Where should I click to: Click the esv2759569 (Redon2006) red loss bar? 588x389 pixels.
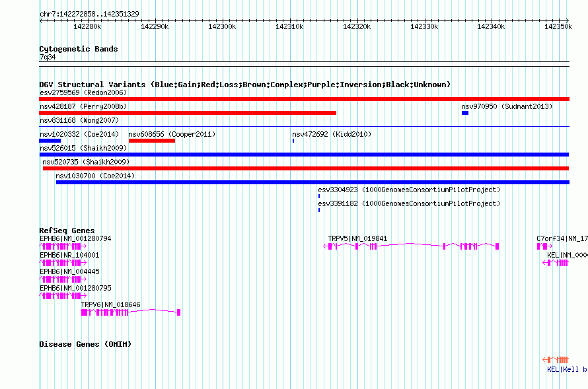point(304,99)
